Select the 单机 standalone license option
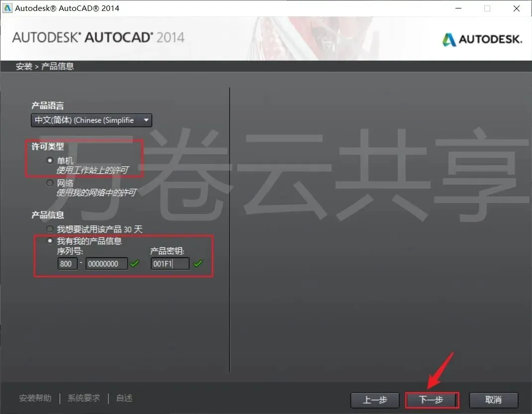Image resolution: width=532 pixels, height=414 pixels. coord(50,160)
